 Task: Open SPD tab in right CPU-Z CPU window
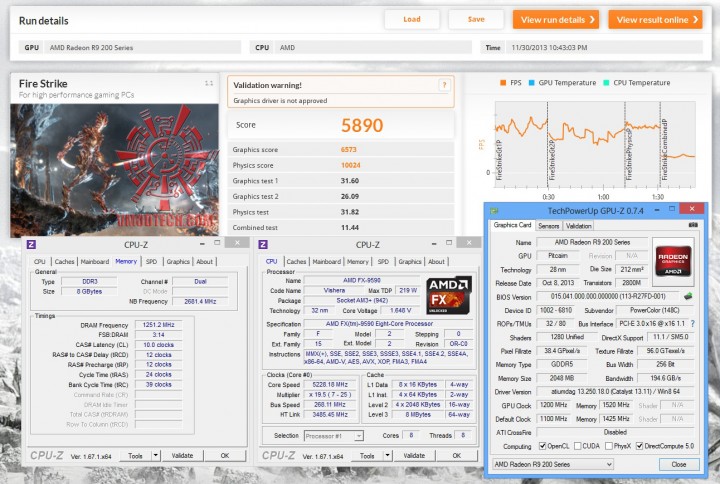tap(383, 261)
